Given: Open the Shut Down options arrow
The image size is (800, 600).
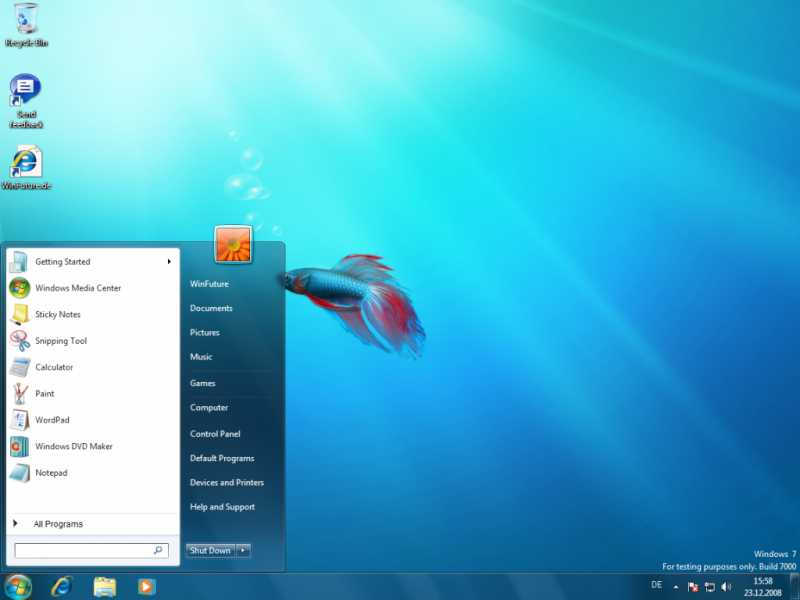Looking at the screenshot, I should pyautogui.click(x=243, y=549).
